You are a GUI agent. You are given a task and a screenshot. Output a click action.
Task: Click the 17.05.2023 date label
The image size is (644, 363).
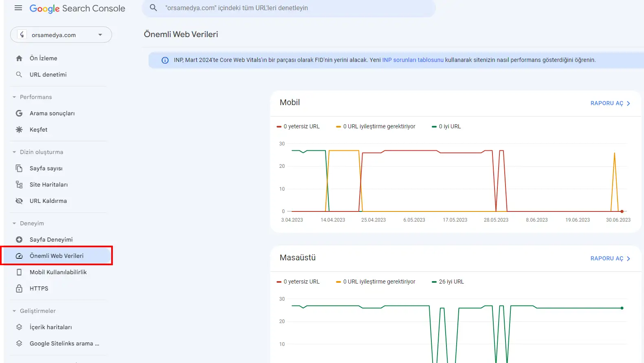click(455, 220)
